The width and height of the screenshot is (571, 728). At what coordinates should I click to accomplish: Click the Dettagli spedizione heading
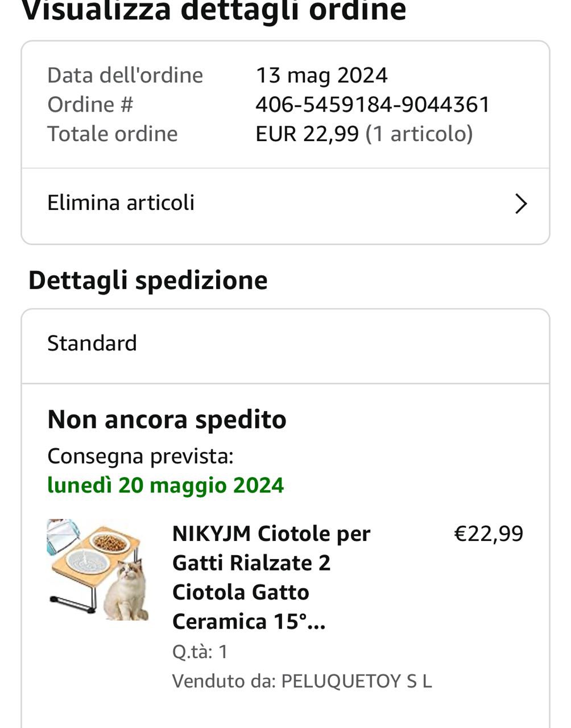coord(148,280)
